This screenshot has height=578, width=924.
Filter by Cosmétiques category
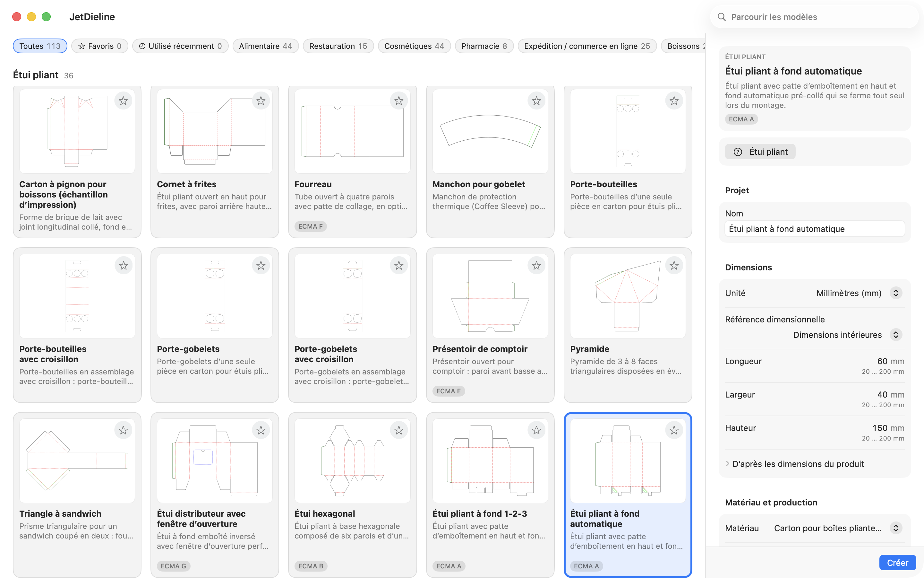click(x=414, y=46)
